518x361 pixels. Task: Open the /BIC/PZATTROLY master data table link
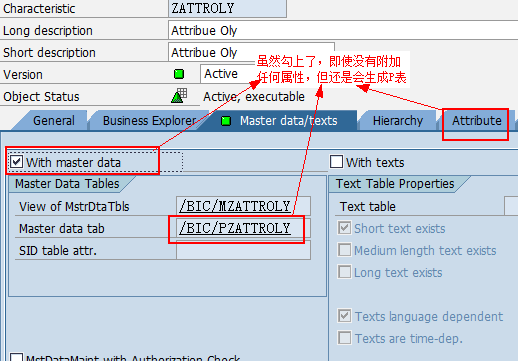pyautogui.click(x=235, y=228)
